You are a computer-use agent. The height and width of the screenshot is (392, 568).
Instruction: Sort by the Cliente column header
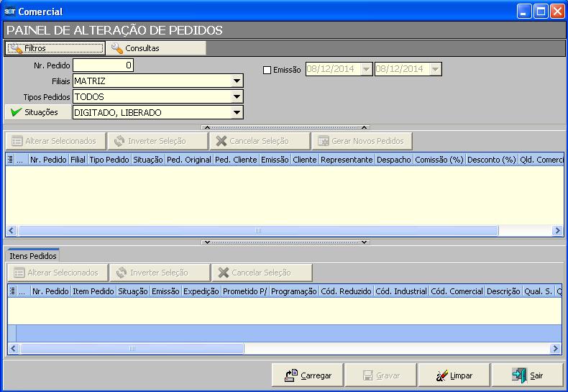(x=304, y=160)
